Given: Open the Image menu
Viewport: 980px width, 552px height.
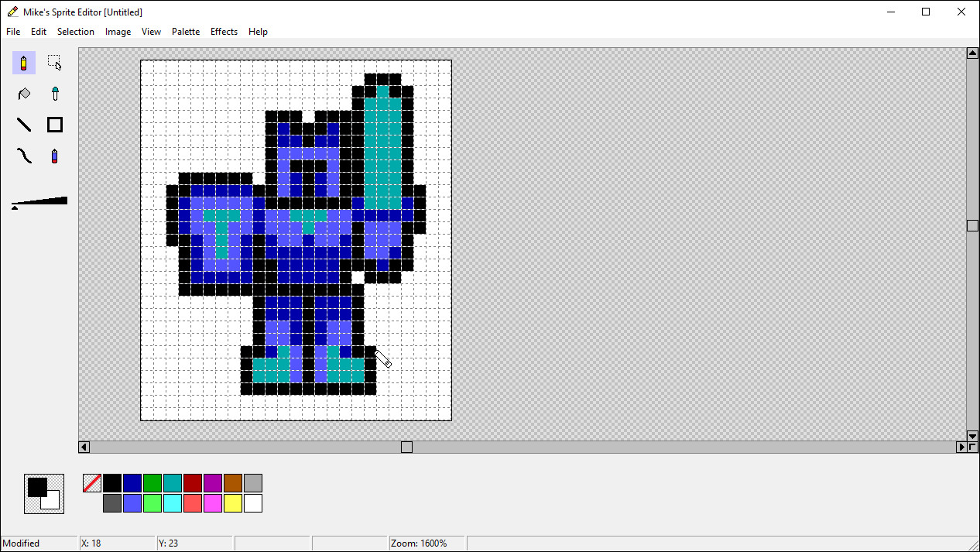Looking at the screenshot, I should (x=118, y=32).
